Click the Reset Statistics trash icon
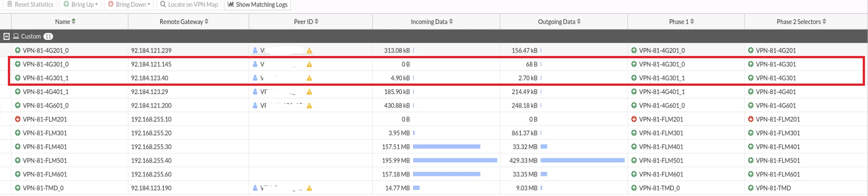 coord(10,4)
